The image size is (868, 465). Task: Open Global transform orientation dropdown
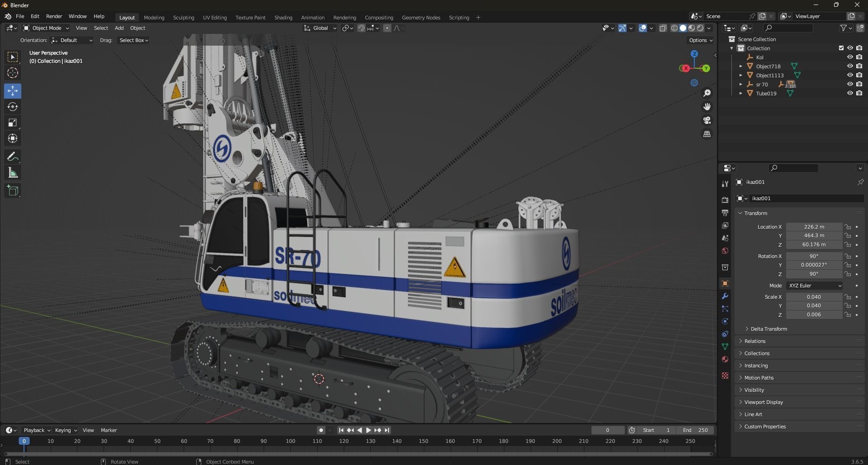pyautogui.click(x=320, y=28)
